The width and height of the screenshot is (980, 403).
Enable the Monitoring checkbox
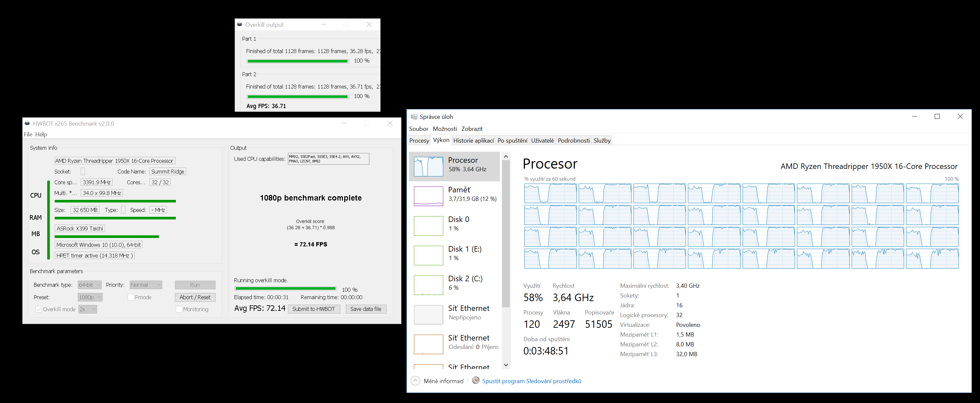point(179,309)
